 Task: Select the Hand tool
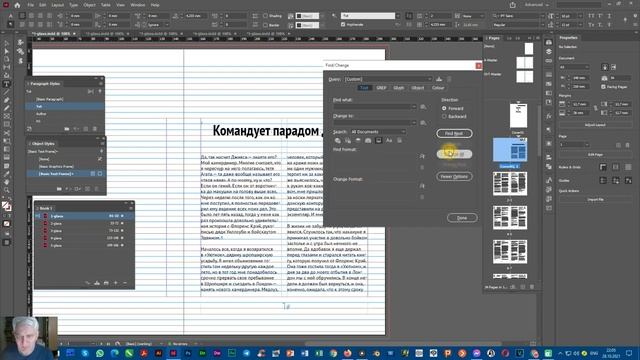click(x=7, y=182)
